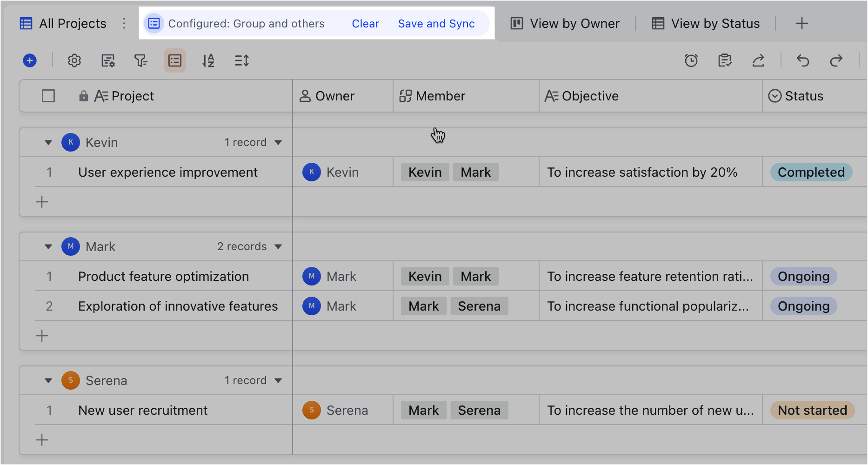Click Save and Sync
This screenshot has width=868, height=465.
pos(436,24)
